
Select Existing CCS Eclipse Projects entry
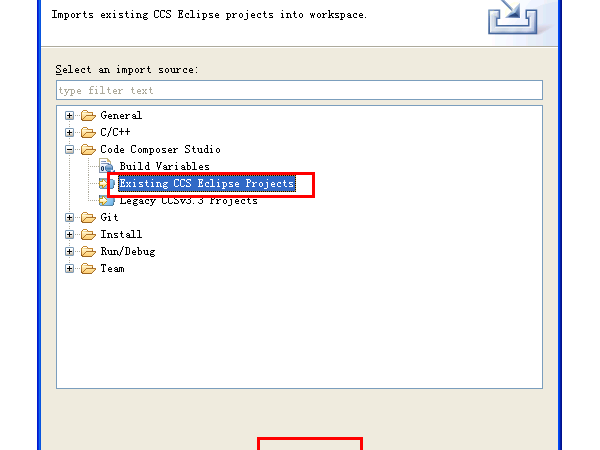point(206,184)
